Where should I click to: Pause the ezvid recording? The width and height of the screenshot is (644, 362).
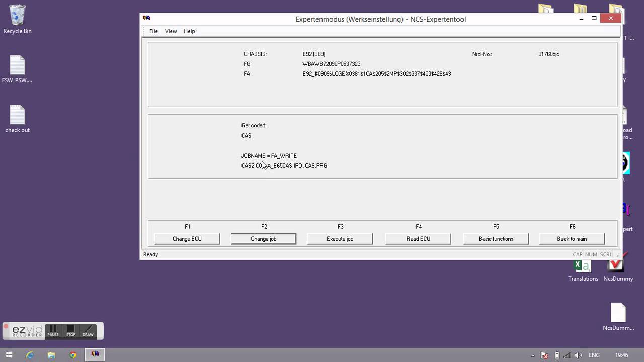coord(53,331)
